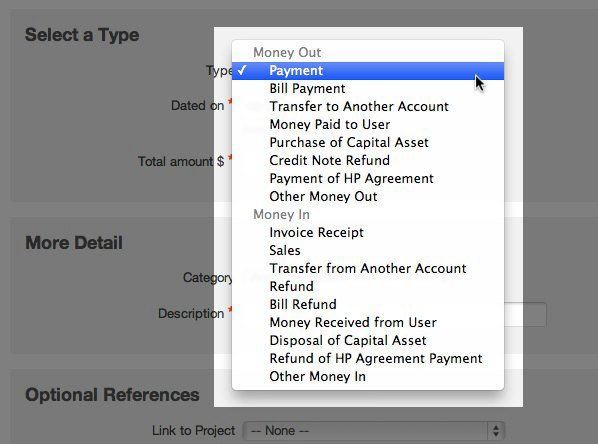This screenshot has width=598, height=444.
Task: Choose Purchase of Capital Asset
Action: (368, 143)
